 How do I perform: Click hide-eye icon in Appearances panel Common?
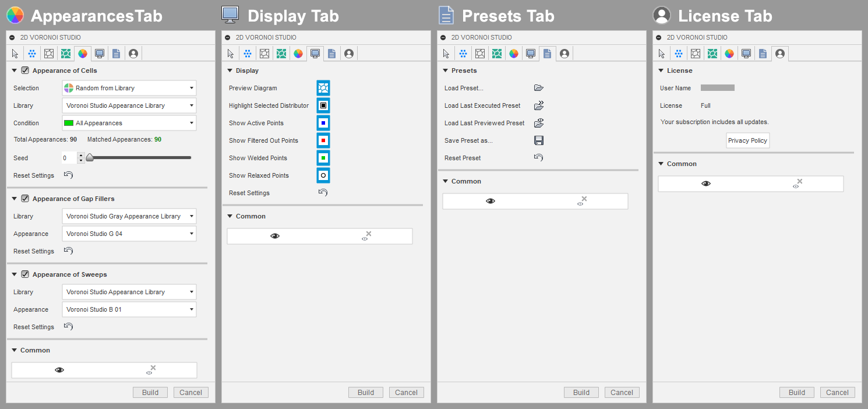(151, 370)
